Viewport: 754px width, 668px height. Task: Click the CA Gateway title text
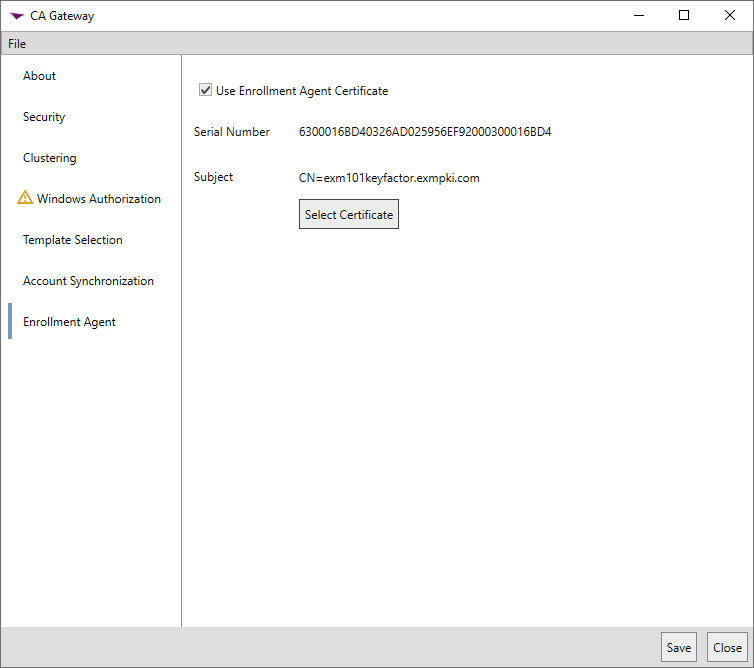[63, 16]
